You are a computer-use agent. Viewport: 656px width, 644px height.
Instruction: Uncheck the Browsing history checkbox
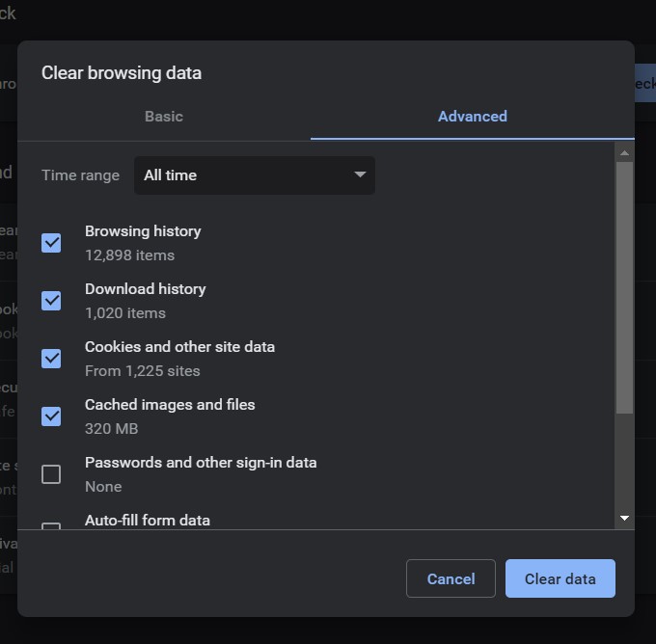51,243
